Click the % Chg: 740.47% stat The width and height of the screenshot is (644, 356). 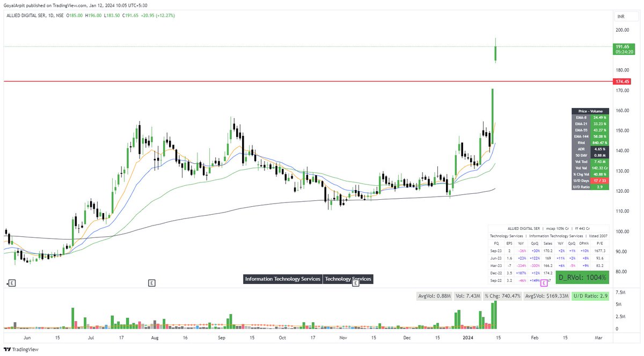point(502,296)
